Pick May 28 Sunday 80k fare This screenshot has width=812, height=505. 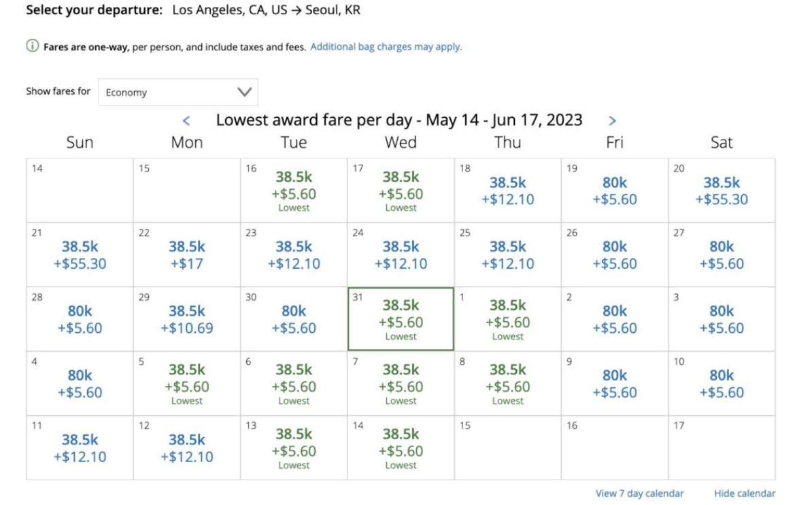80,319
